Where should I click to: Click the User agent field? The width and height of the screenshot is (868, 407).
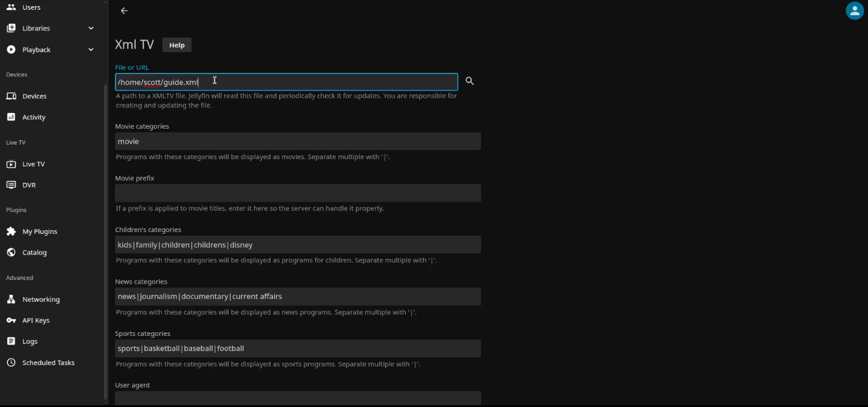[x=298, y=398]
